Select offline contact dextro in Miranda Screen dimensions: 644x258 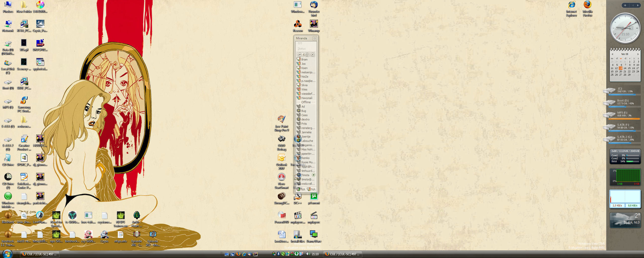[x=306, y=119]
